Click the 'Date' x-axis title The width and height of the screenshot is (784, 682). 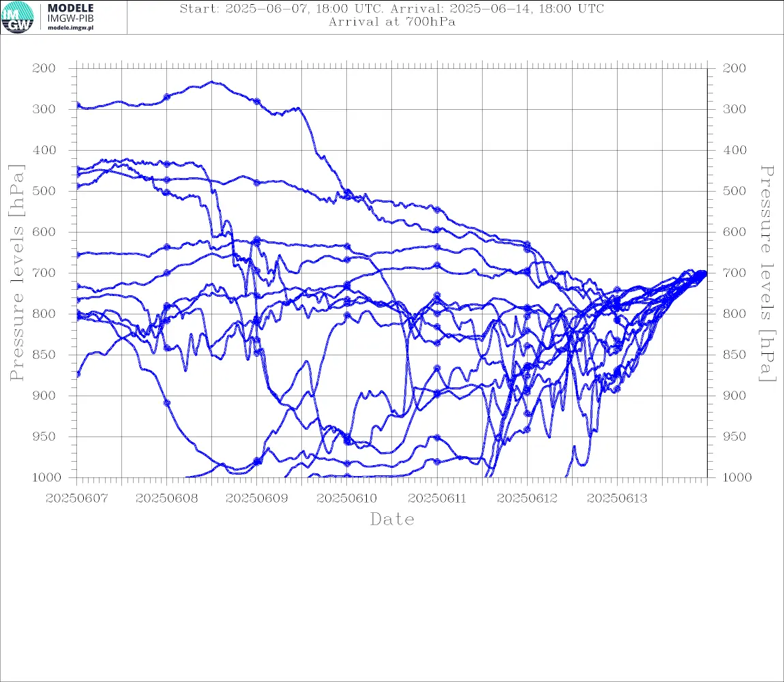coord(392,519)
